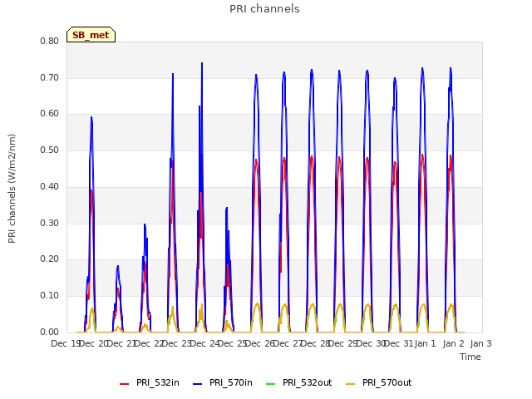The height and width of the screenshot is (399, 532).
Task: Click the 0.80 y-axis tick label
Action: 50,41
